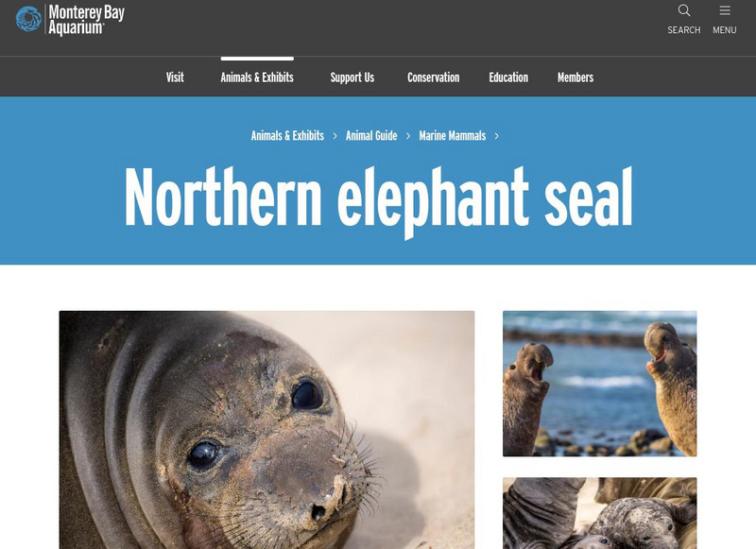Go to the Conservation section

[x=434, y=77]
